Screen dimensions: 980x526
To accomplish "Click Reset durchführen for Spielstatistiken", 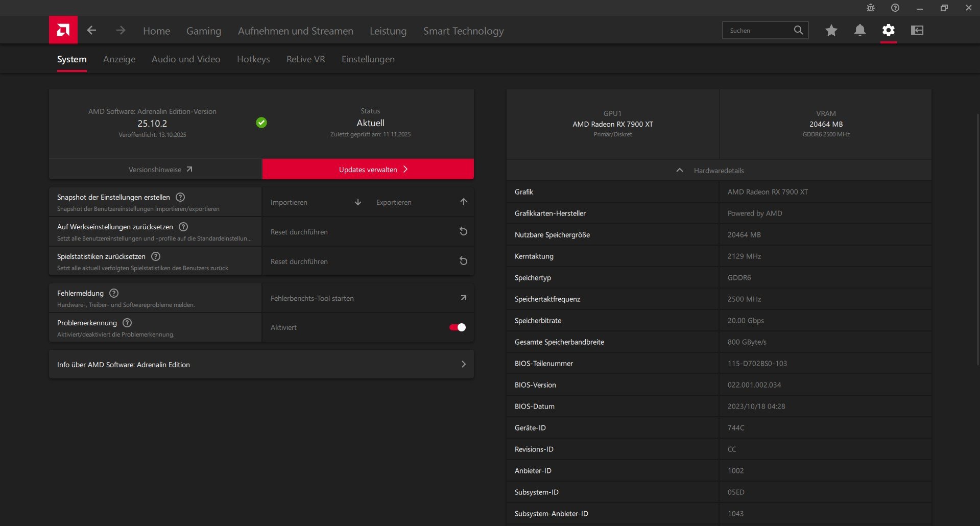I will tap(299, 261).
